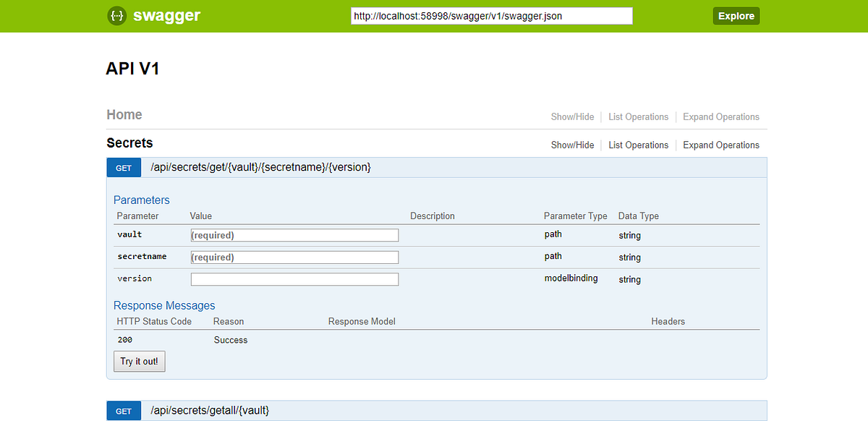868x421 pixels.
Task: Click the Response Messages heading
Action: click(163, 305)
